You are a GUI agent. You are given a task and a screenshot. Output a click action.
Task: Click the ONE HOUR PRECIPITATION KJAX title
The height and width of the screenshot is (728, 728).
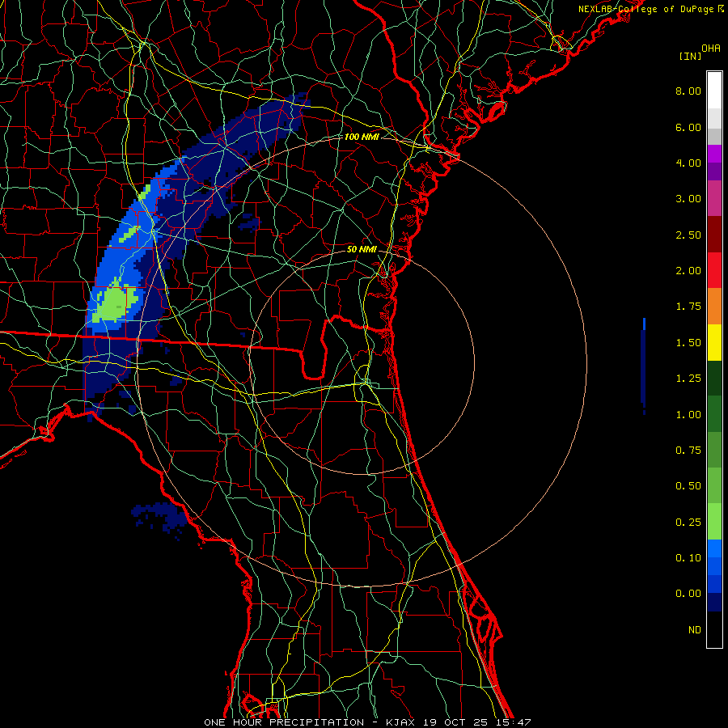tap(367, 722)
